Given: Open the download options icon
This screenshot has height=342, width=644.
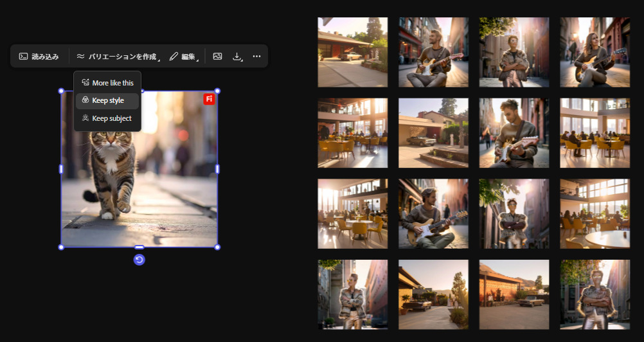Looking at the screenshot, I should pos(237,57).
